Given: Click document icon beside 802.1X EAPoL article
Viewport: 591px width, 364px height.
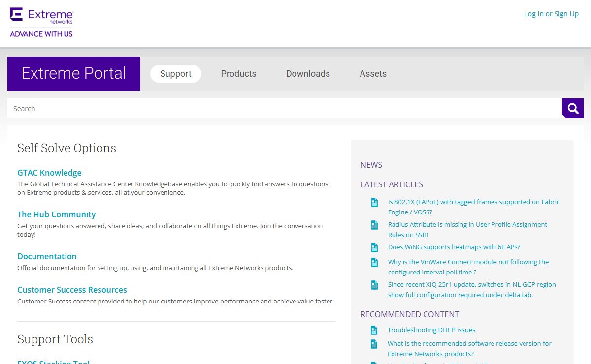Looking at the screenshot, I should 374,202.
